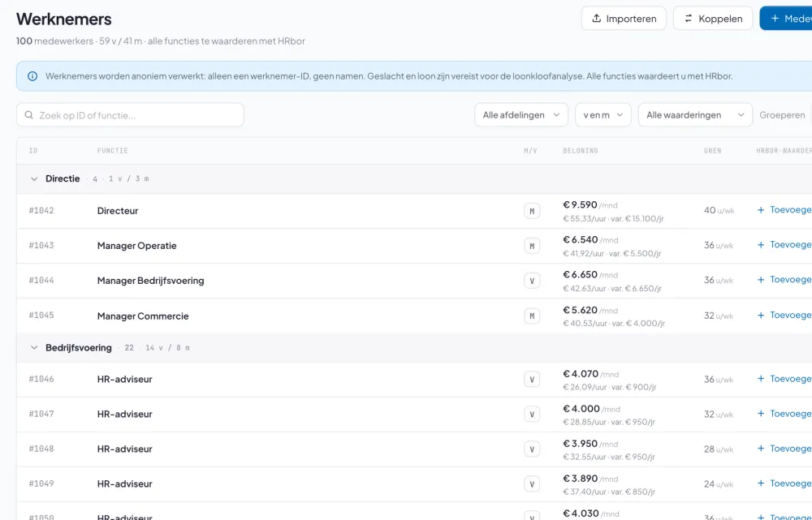The height and width of the screenshot is (520, 812).
Task: Click employee ID #1047
Action: (41, 414)
